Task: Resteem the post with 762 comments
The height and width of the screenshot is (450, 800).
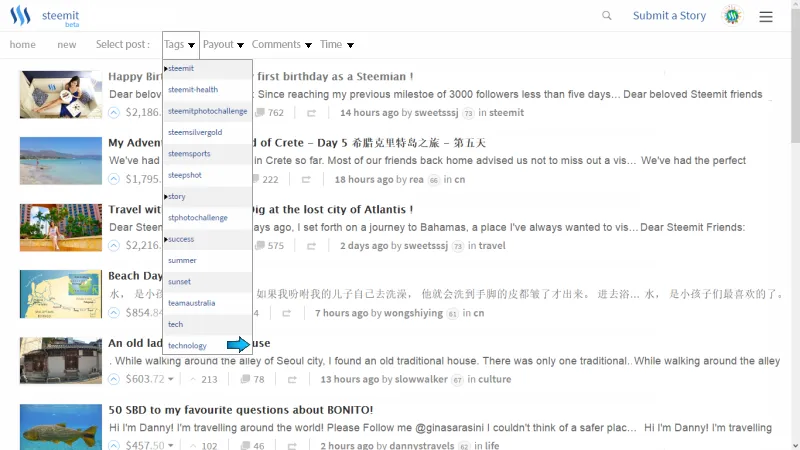Action: 311,113
